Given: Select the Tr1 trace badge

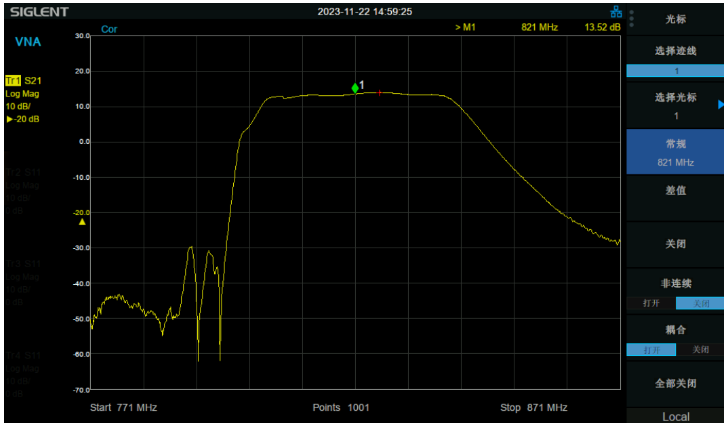Looking at the screenshot, I should (x=13, y=80).
